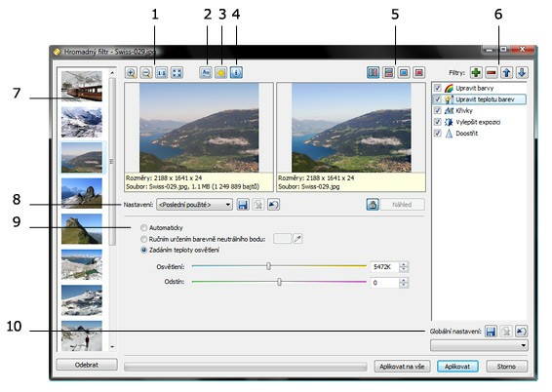The height and width of the screenshot is (392, 552).
Task: Add a filter with green plus icon
Action: 476,73
